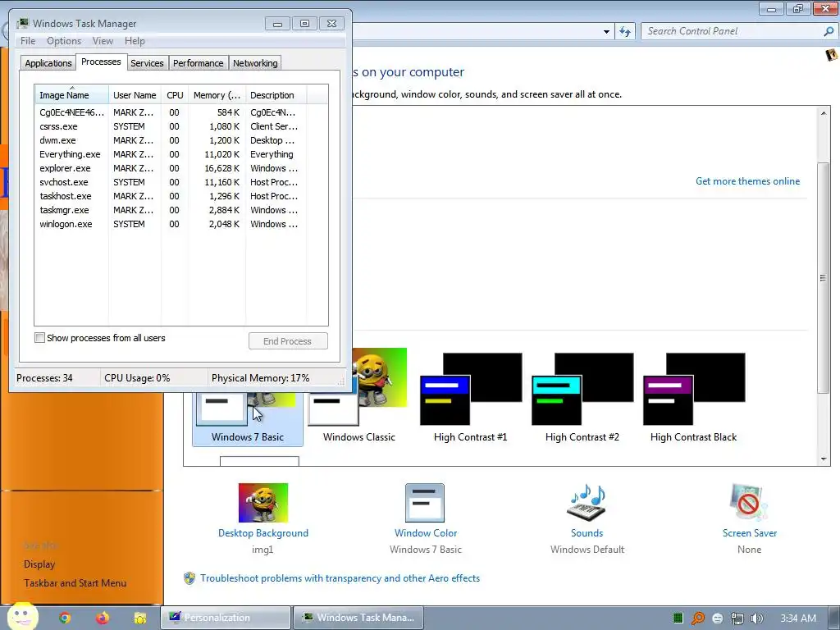Launch Chrome from the taskbar
This screenshot has height=630, width=840.
click(x=65, y=618)
